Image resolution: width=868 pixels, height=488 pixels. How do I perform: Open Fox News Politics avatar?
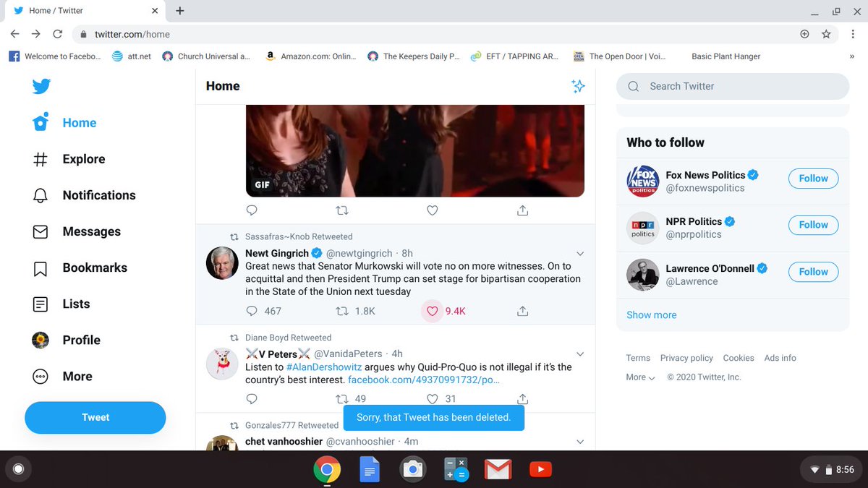click(642, 181)
